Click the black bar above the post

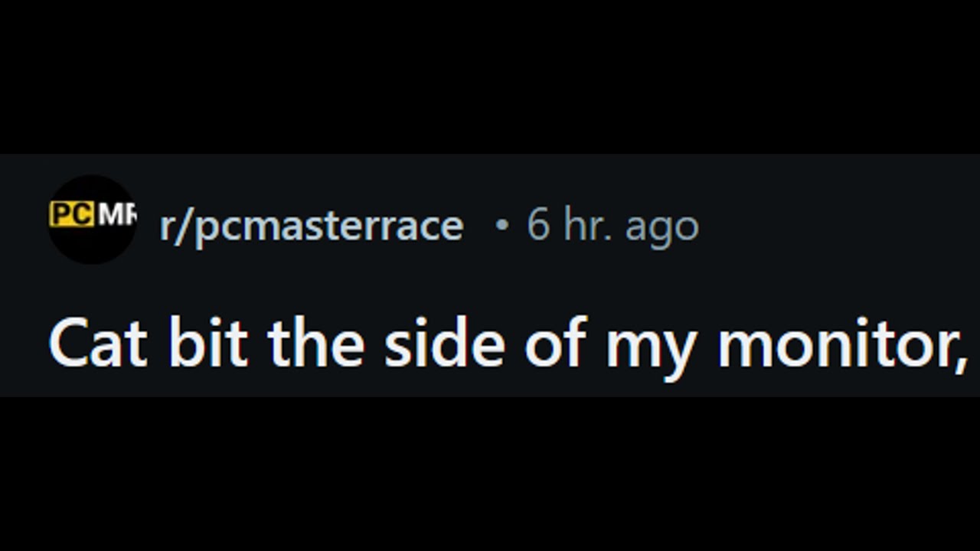click(x=490, y=77)
